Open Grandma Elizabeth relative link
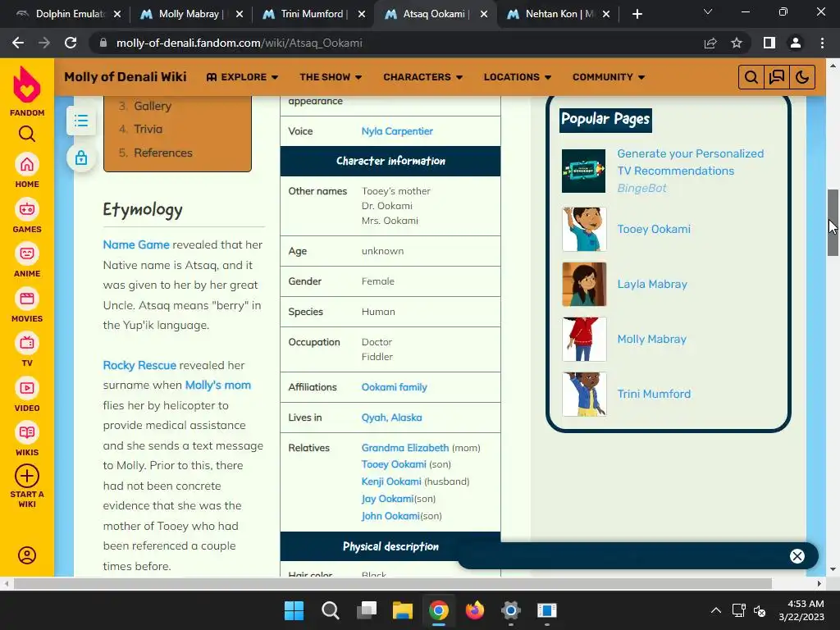840x630 pixels. (404, 448)
